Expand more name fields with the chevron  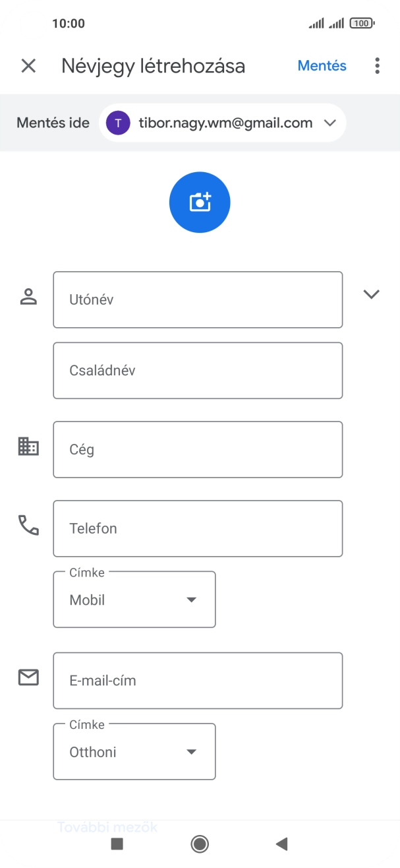[371, 295]
